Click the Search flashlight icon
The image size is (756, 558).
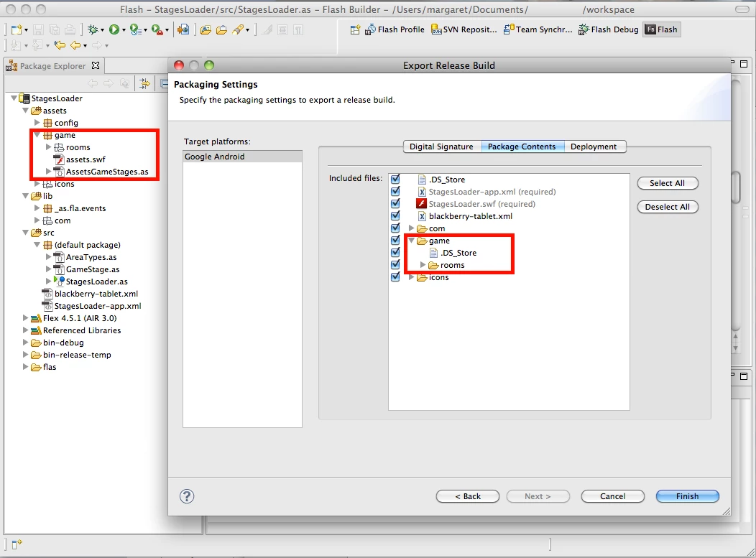pyautogui.click(x=238, y=30)
